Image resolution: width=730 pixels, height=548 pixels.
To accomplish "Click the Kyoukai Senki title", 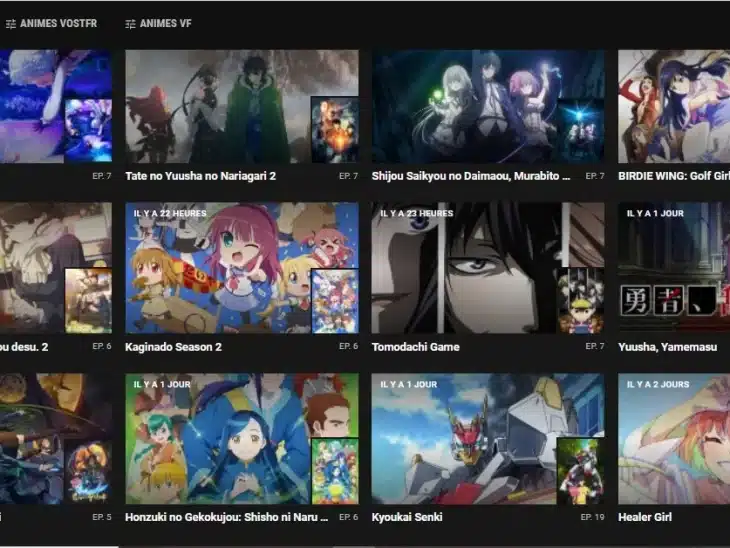I will [x=407, y=517].
